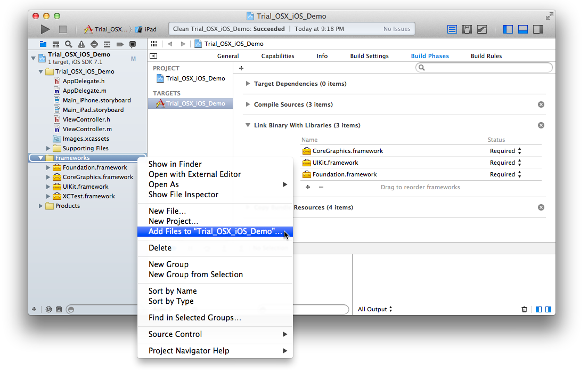Show only source-controlled files filter
Screen dimensions: 588x379
59,309
